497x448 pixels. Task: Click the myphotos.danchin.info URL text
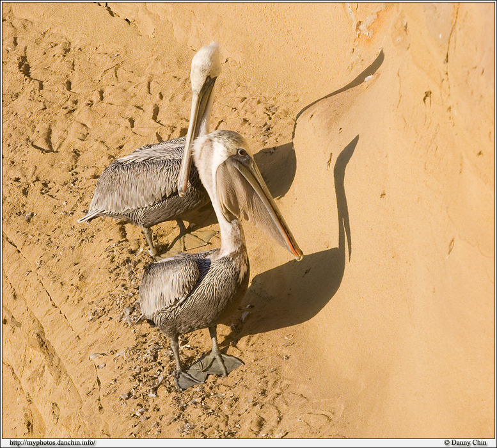coord(52,443)
